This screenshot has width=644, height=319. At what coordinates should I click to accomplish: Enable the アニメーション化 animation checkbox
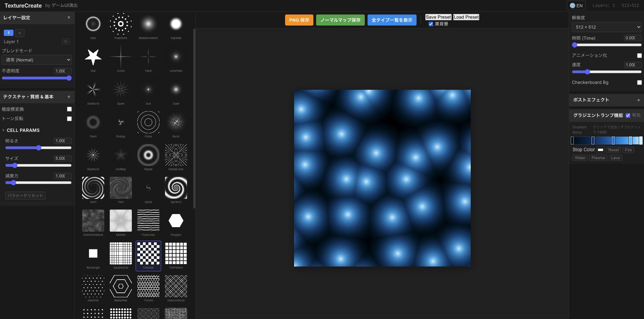(x=639, y=56)
